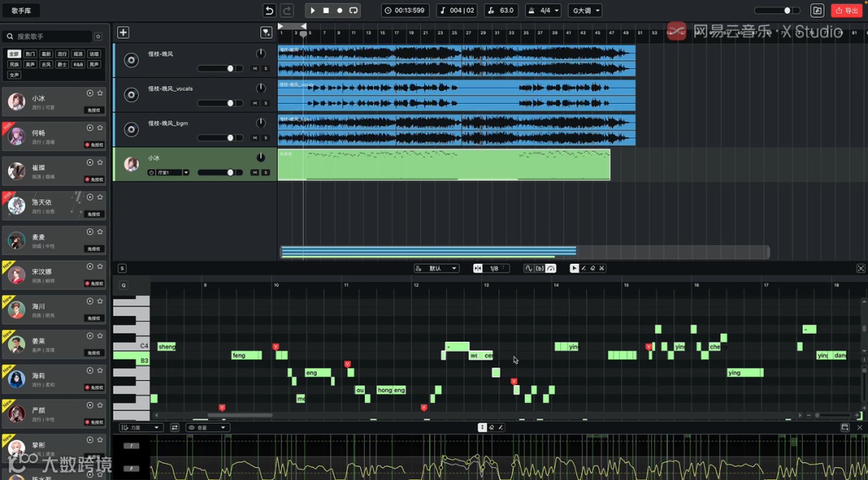
Task: Favorite singer 何畅 with the star
Action: [x=100, y=128]
